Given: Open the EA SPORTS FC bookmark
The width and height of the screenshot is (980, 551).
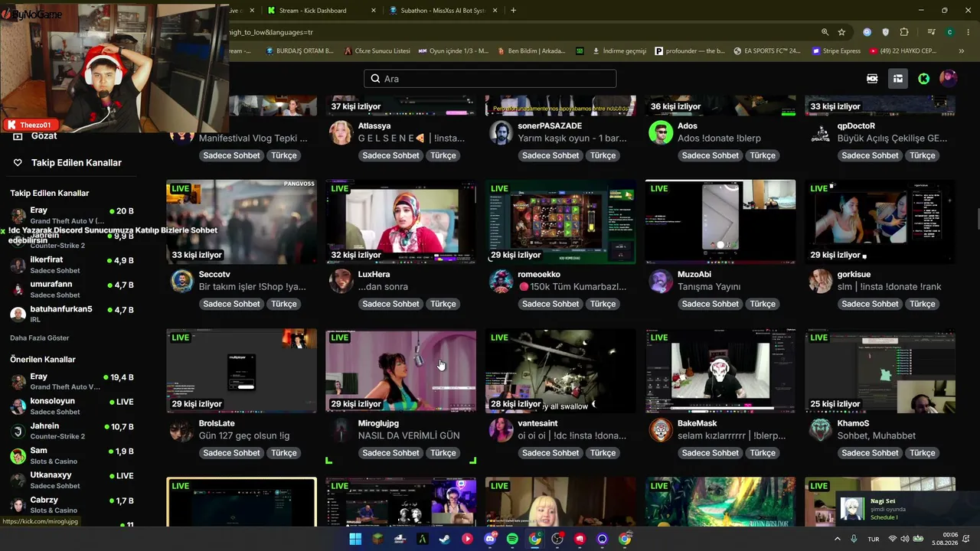Looking at the screenshot, I should pyautogui.click(x=766, y=51).
